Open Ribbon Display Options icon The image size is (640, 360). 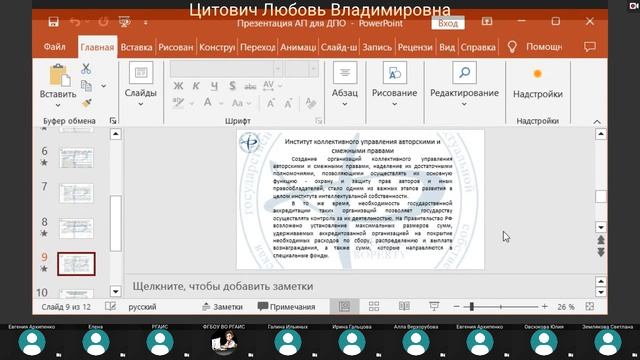click(x=487, y=21)
